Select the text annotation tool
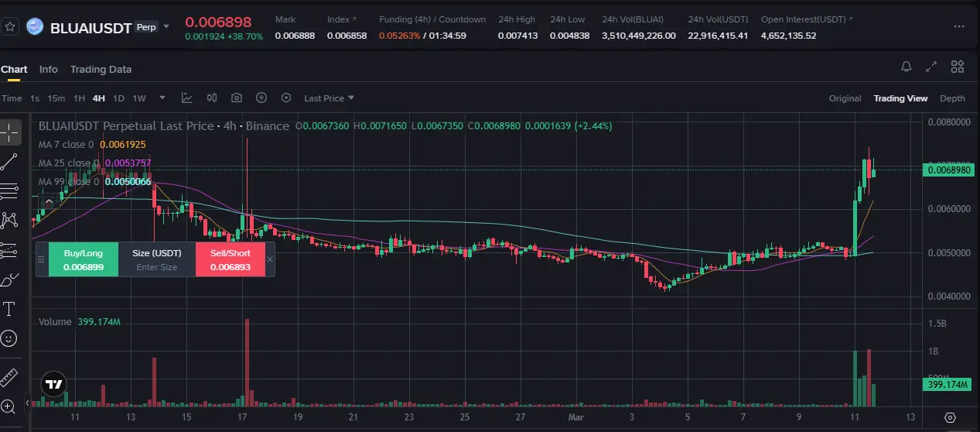 click(x=9, y=309)
